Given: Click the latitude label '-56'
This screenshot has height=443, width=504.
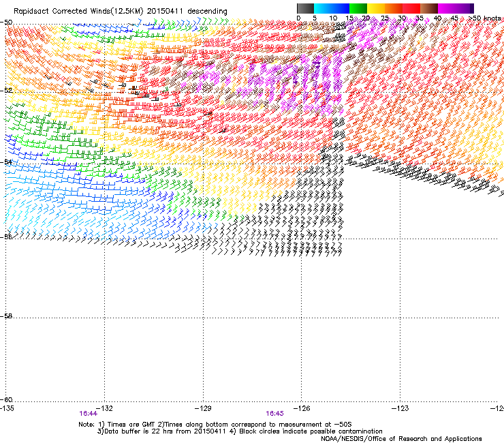Looking at the screenshot, I should pyautogui.click(x=6, y=236).
